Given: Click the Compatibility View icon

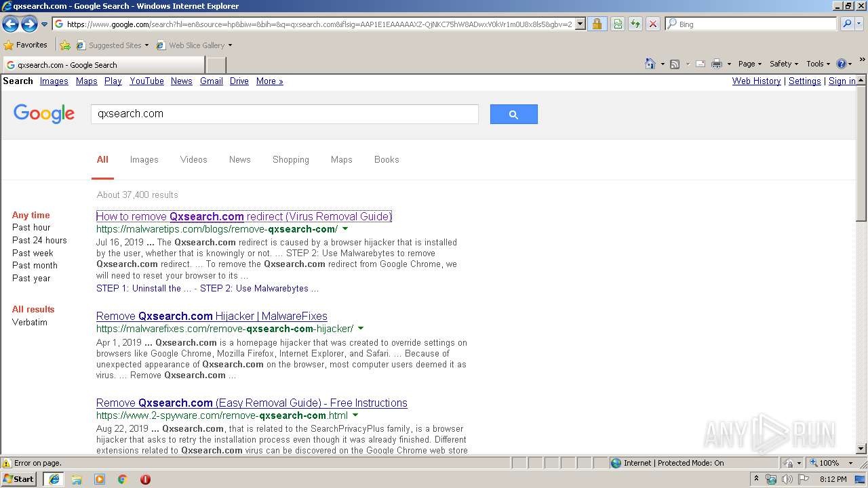Looking at the screenshot, I should (618, 24).
